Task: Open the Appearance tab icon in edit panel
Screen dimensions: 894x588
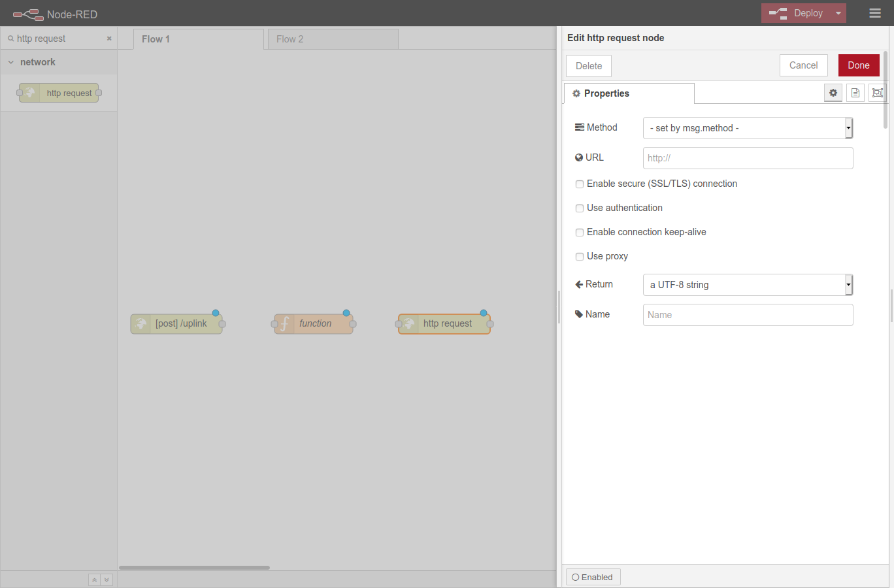Action: pos(878,92)
